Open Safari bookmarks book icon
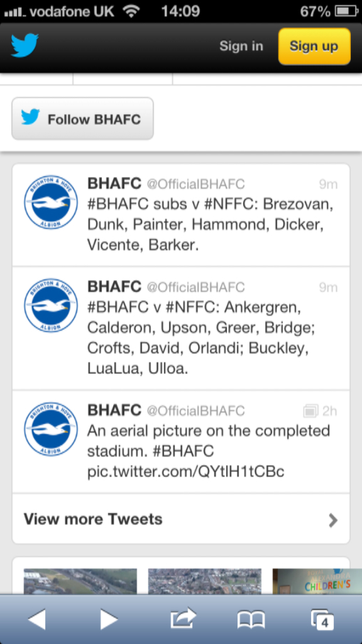362x644 pixels. [251, 619]
